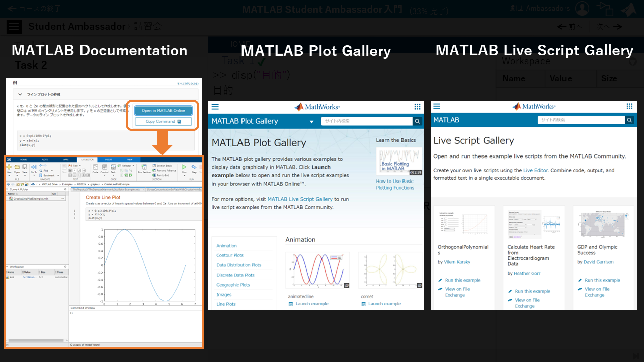The height and width of the screenshot is (362, 644).
Task: Click search field in Live Script Gallery page
Action: click(582, 120)
